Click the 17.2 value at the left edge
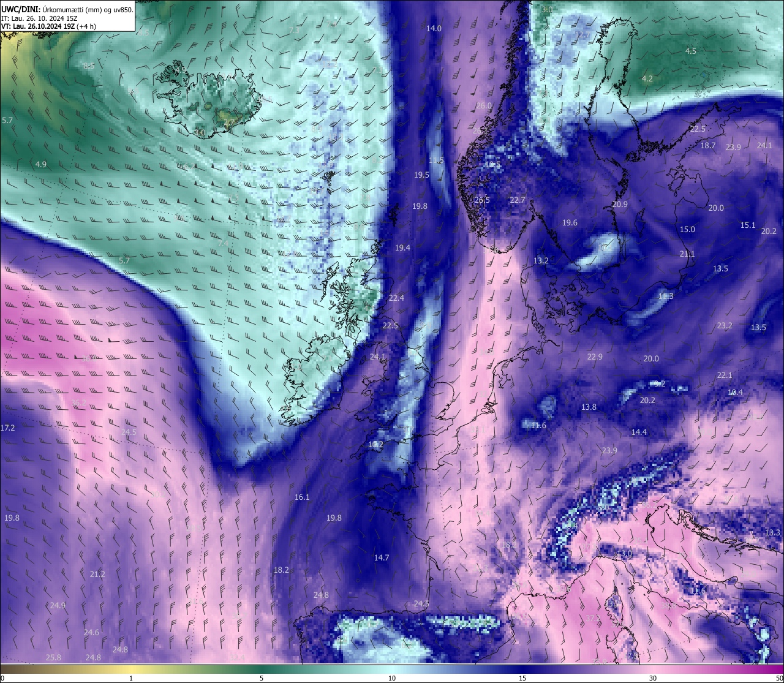Image resolution: width=784 pixels, height=683 pixels. click(7, 428)
